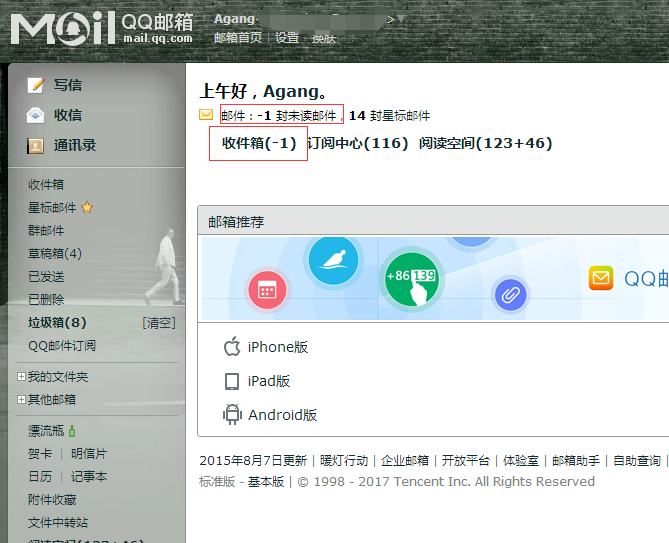Click 企业邮箱 footer link

pyautogui.click(x=405, y=461)
